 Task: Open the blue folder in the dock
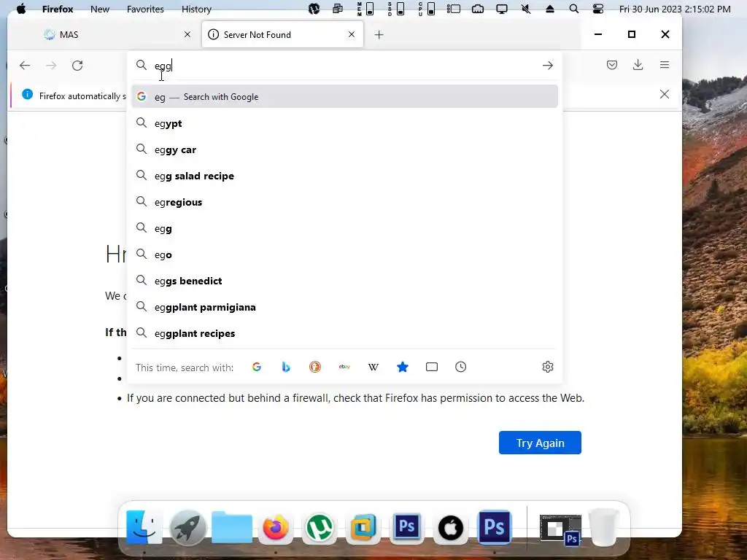231,527
